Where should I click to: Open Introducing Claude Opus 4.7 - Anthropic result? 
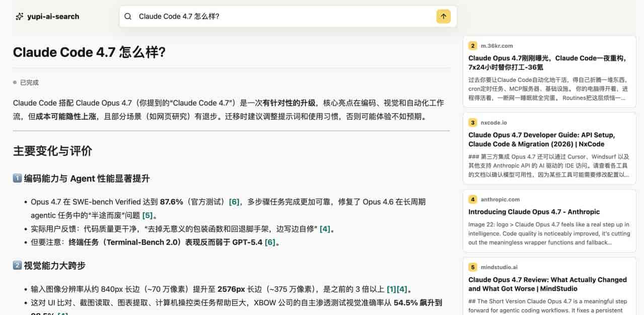[534, 212]
